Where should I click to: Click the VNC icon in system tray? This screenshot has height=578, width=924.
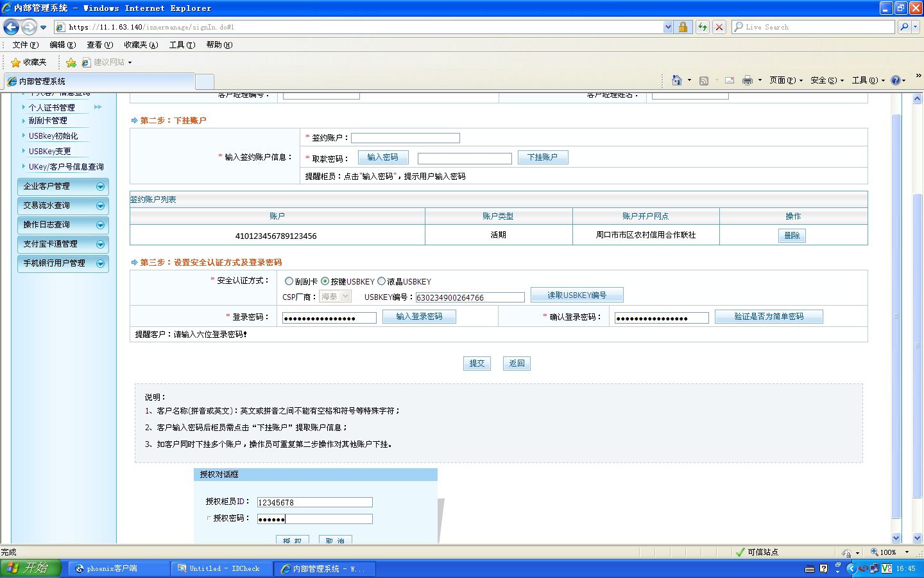coord(887,568)
